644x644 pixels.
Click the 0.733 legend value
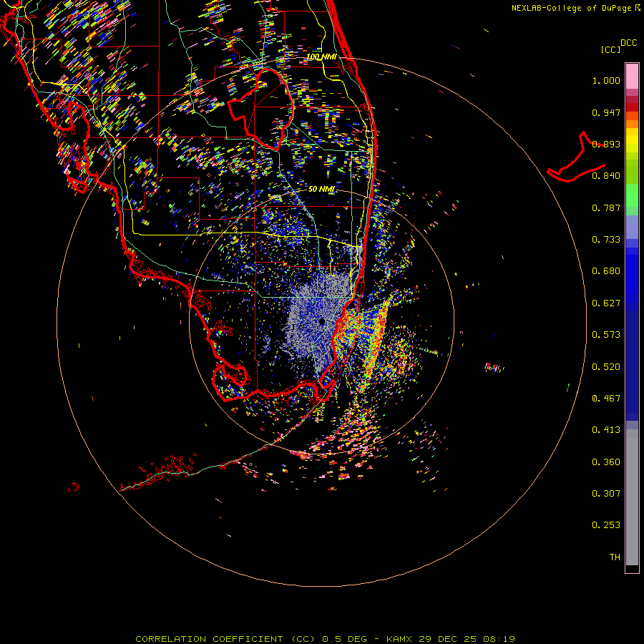(606, 240)
